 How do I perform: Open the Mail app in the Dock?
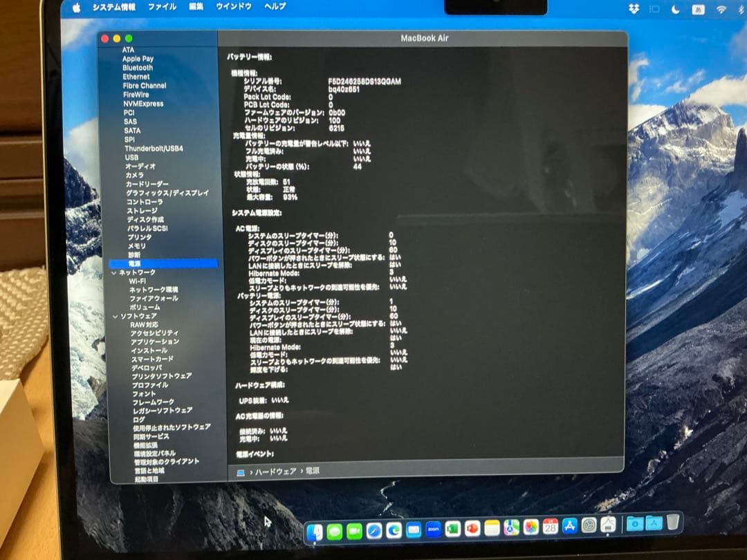[x=414, y=529]
